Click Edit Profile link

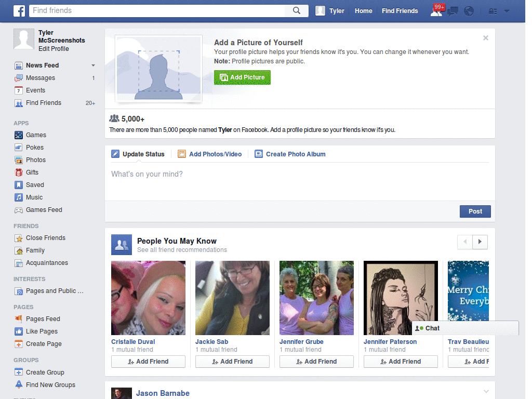54,49
